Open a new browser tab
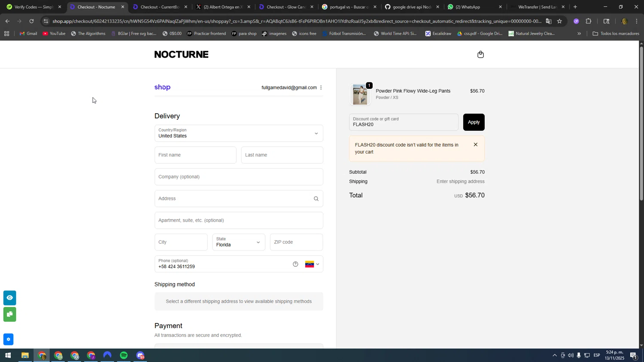This screenshot has height=362, width=644. coord(575,7)
